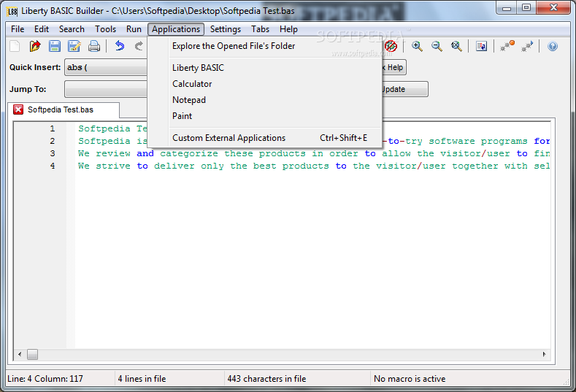The height and width of the screenshot is (392, 576).
Task: Launch Notepad from the menu
Action: coord(264,100)
